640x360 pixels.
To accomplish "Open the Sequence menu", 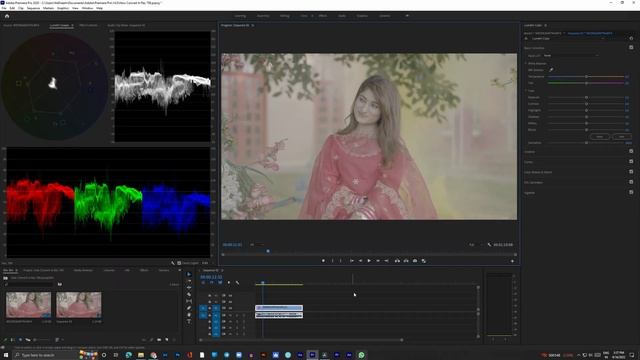I will (x=33, y=8).
